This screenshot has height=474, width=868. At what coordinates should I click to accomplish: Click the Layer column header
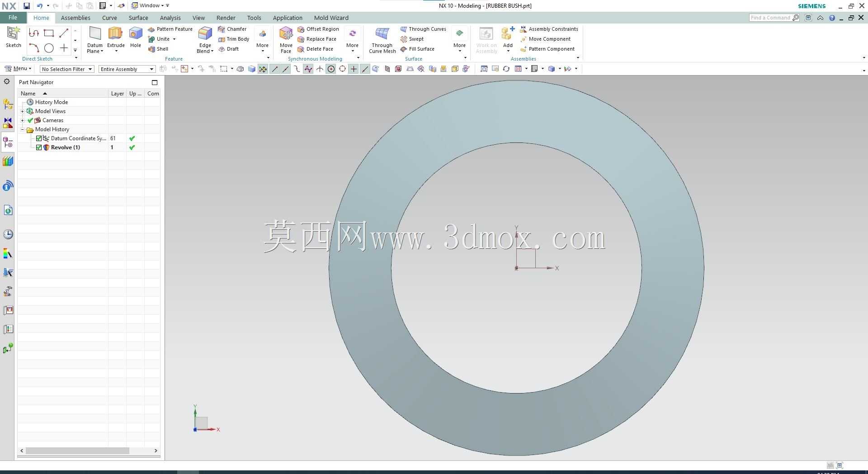(118, 94)
